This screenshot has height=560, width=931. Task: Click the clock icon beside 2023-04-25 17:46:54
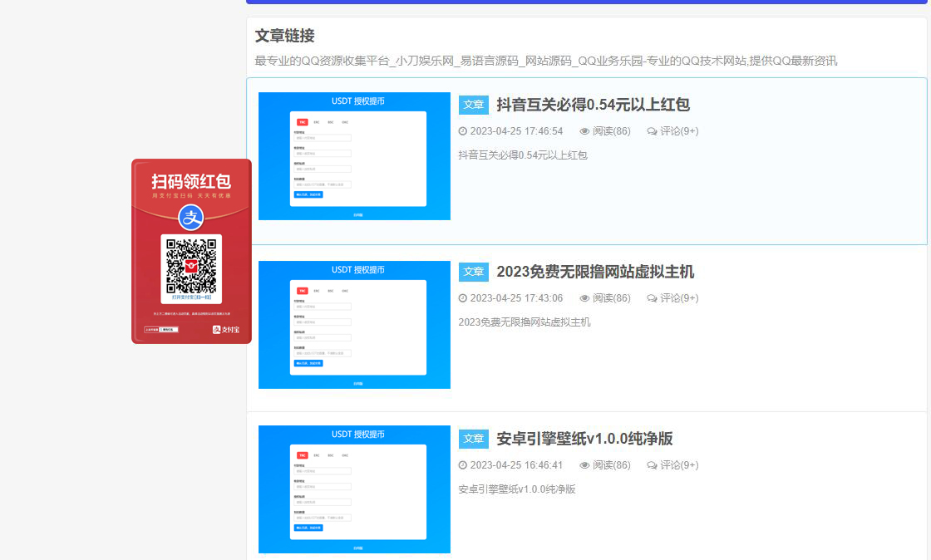pyautogui.click(x=463, y=131)
